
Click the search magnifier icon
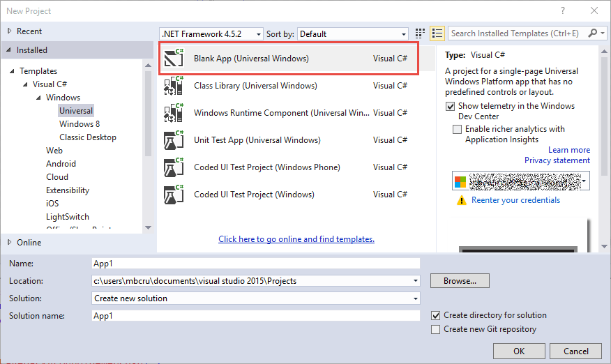(x=592, y=33)
